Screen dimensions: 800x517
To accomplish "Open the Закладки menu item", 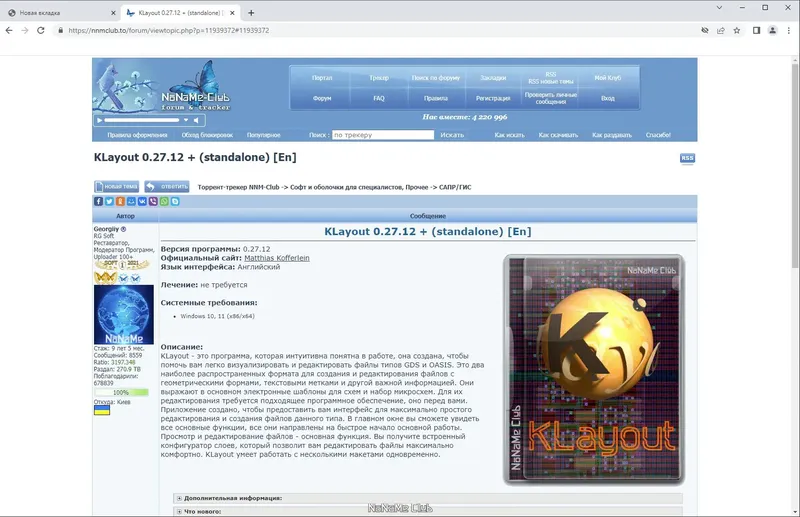I will 493,78.
